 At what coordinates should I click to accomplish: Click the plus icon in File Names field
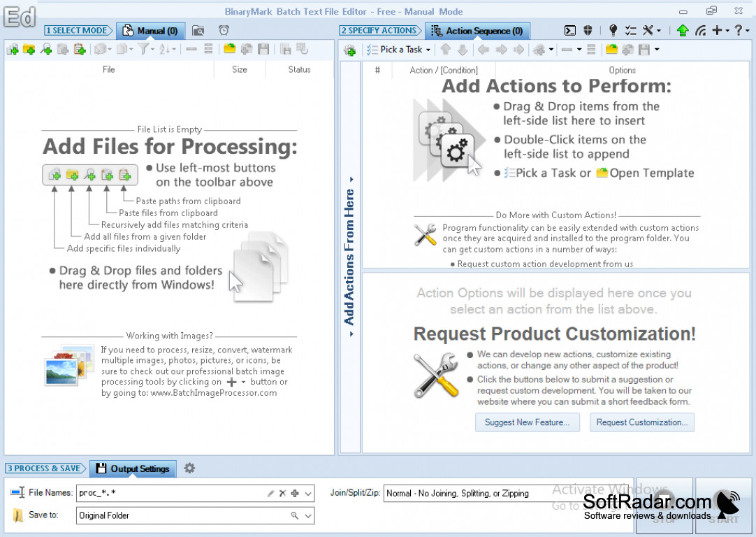pos(295,493)
